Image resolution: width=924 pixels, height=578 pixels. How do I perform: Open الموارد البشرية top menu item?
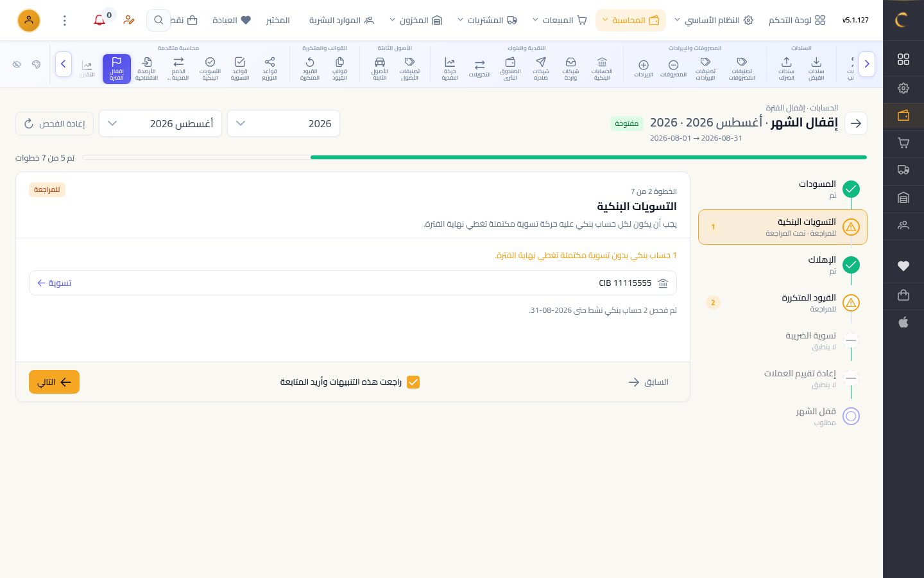(341, 21)
